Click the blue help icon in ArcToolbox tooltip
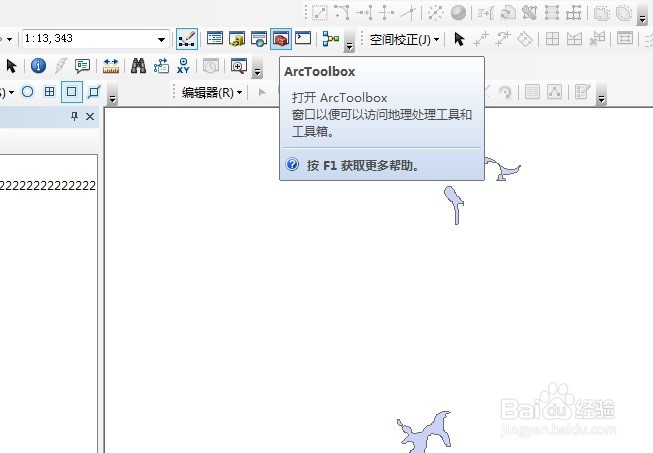 (x=292, y=164)
